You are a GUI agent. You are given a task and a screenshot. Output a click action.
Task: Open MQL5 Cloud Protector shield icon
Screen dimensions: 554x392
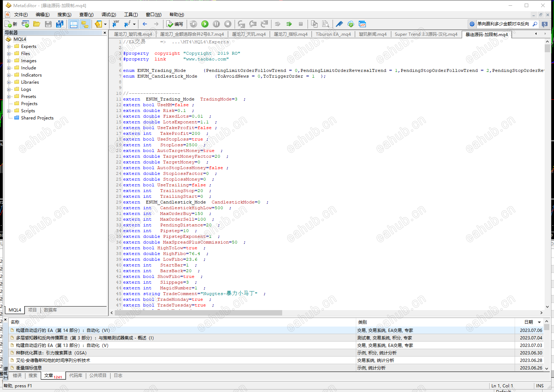click(x=351, y=24)
